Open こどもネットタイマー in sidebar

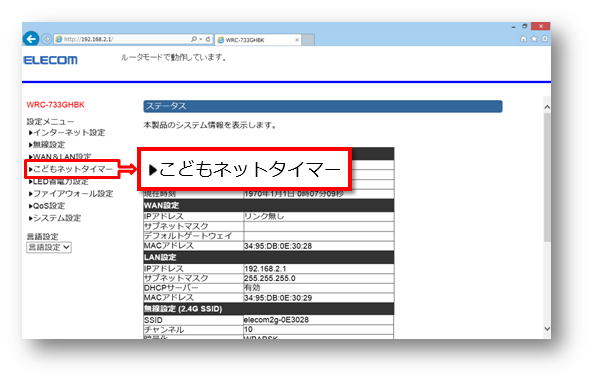pyautogui.click(x=71, y=169)
